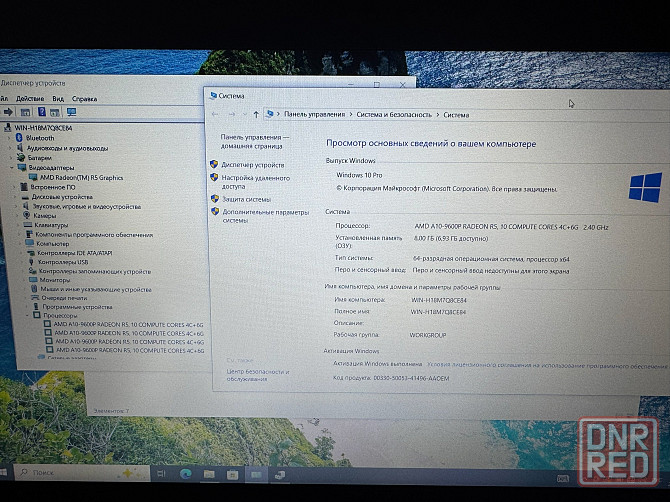Select Контроллеры IDE ATA/ATAPI item
This screenshot has width=670, height=502.
[x=75, y=253]
